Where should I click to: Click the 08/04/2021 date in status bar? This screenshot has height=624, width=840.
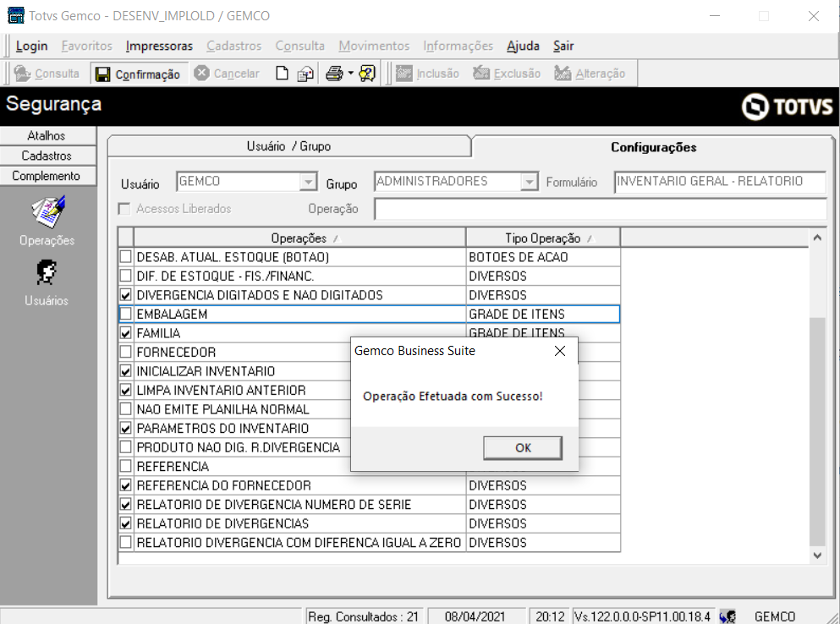[475, 616]
